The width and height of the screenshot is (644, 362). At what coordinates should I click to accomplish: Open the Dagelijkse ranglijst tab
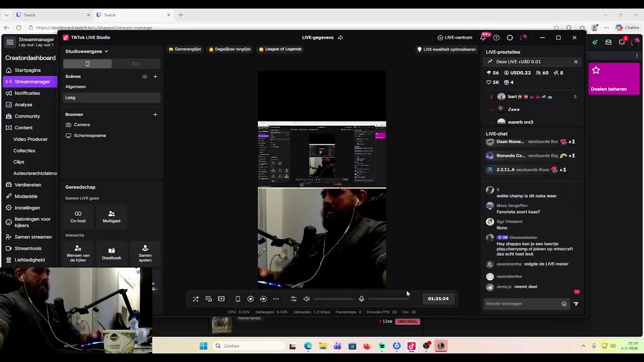tap(229, 49)
